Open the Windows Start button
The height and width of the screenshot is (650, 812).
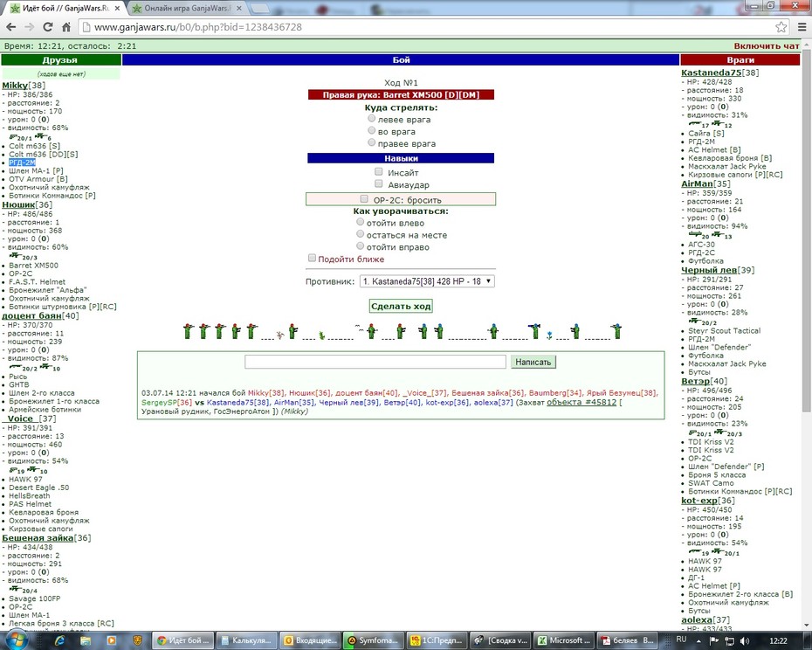coord(16,640)
